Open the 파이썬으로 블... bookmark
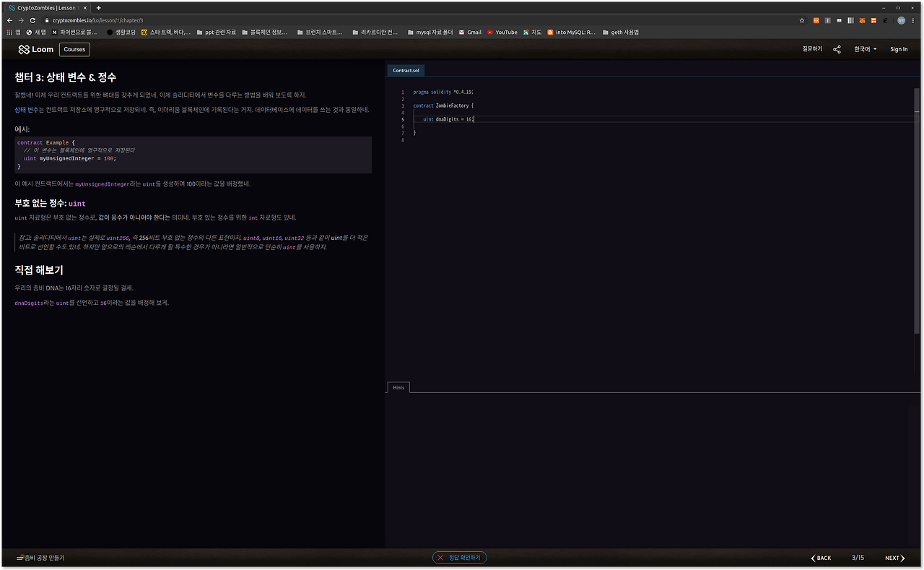 tap(74, 32)
